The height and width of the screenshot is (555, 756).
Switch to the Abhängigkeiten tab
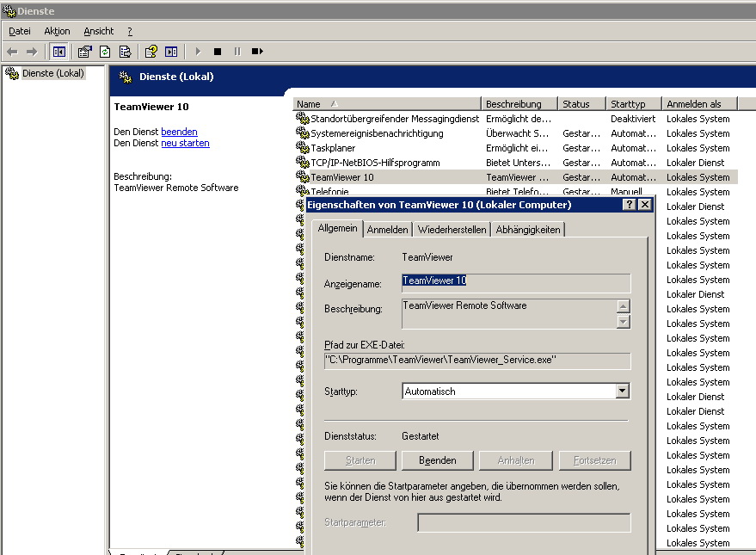528,230
